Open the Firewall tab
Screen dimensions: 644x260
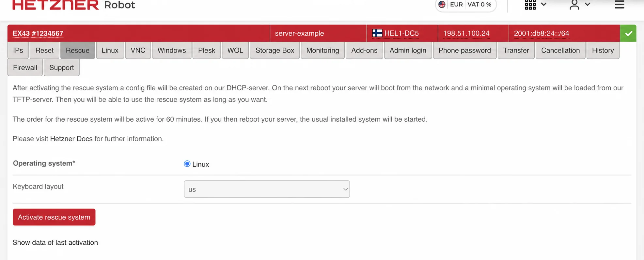coord(25,68)
